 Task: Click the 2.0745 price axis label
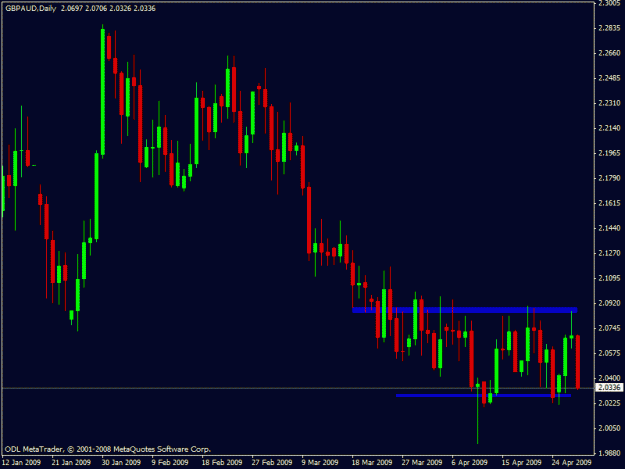tap(609, 328)
